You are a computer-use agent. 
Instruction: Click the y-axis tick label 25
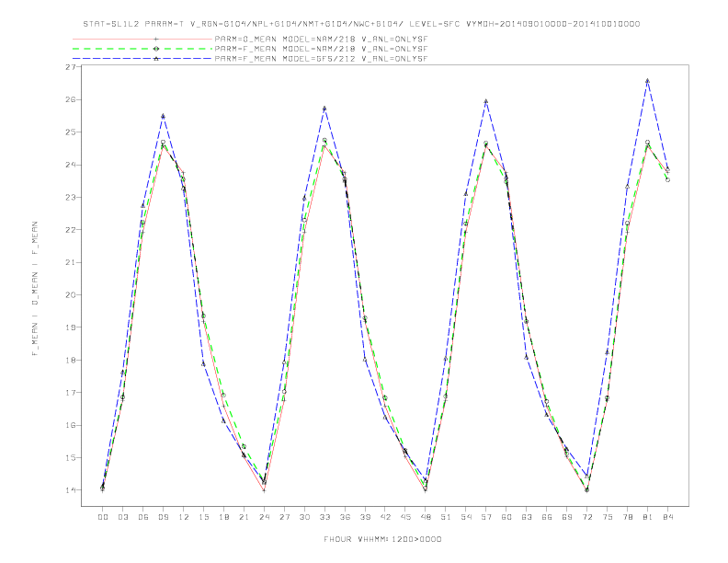pyautogui.click(x=70, y=132)
